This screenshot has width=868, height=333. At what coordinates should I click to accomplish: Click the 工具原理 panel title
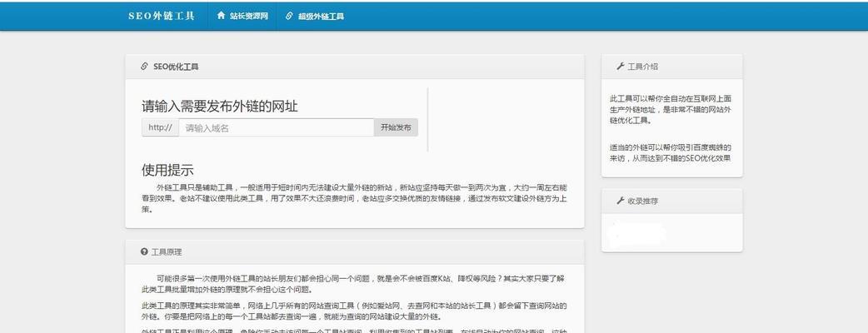(x=167, y=251)
